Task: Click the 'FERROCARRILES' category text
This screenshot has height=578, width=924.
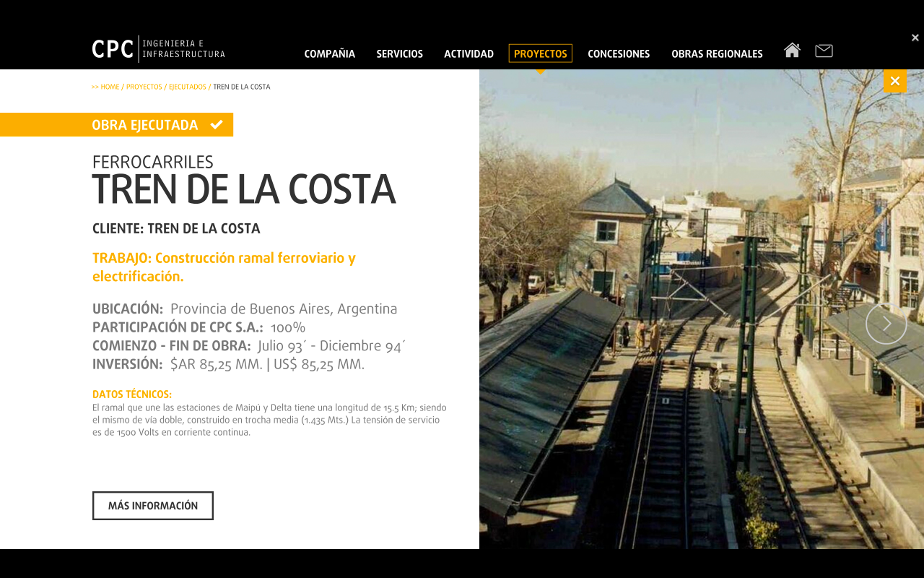Action: coord(153,162)
